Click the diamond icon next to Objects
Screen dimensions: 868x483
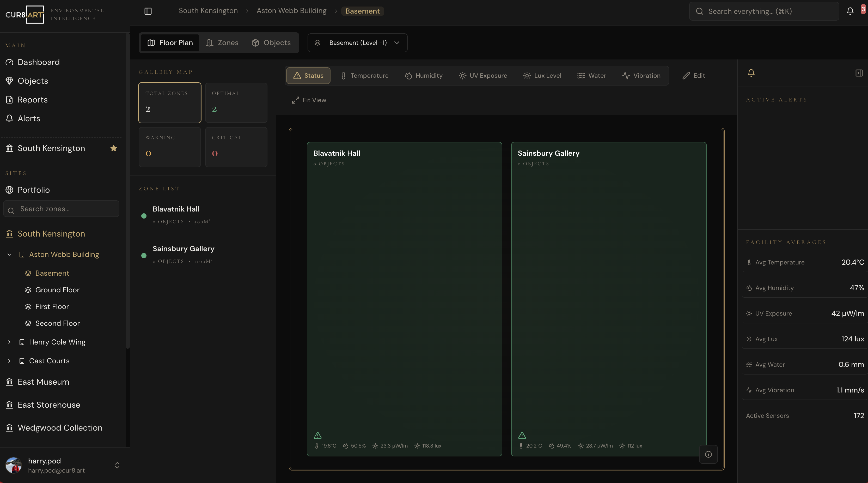pyautogui.click(x=9, y=81)
